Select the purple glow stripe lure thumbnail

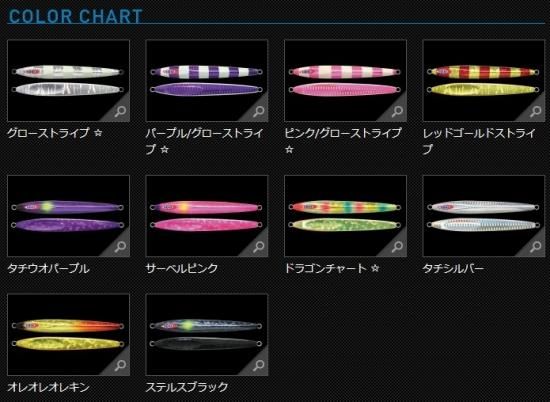pyautogui.click(x=207, y=81)
